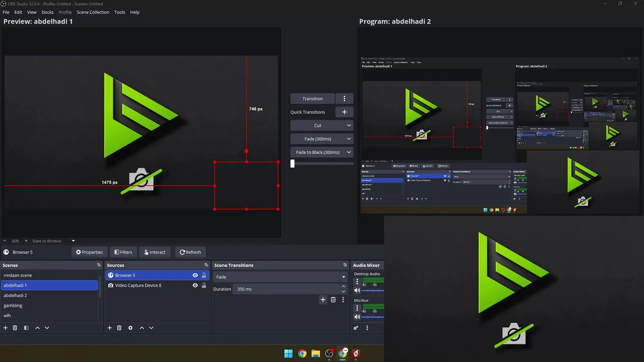Screen dimensions: 644x362
Task: Remove the selected scene using the Scenes trash icon
Action: click(x=15, y=328)
